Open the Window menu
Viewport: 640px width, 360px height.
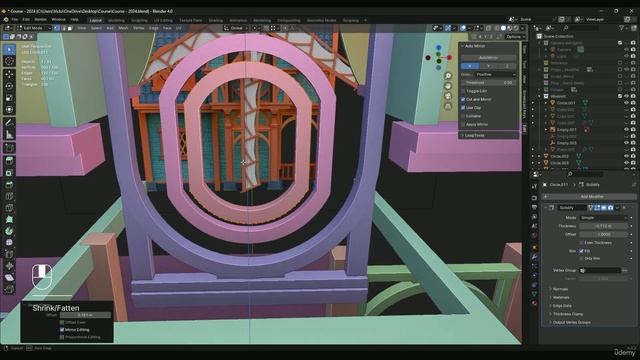tap(58, 20)
